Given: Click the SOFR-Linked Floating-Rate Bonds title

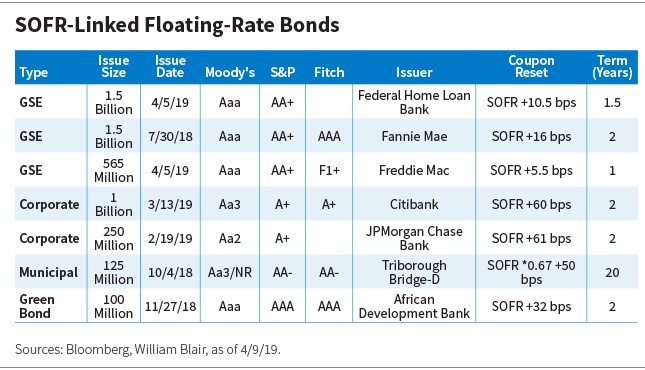Looking at the screenshot, I should (x=177, y=25).
